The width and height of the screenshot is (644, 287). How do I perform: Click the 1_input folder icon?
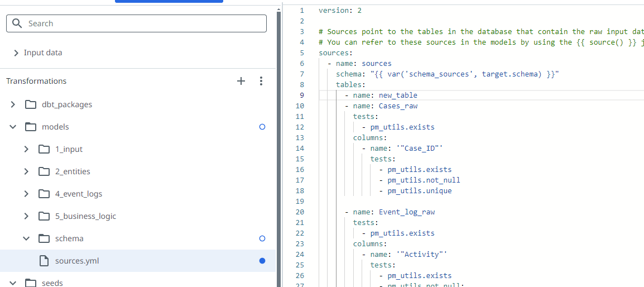click(x=44, y=149)
